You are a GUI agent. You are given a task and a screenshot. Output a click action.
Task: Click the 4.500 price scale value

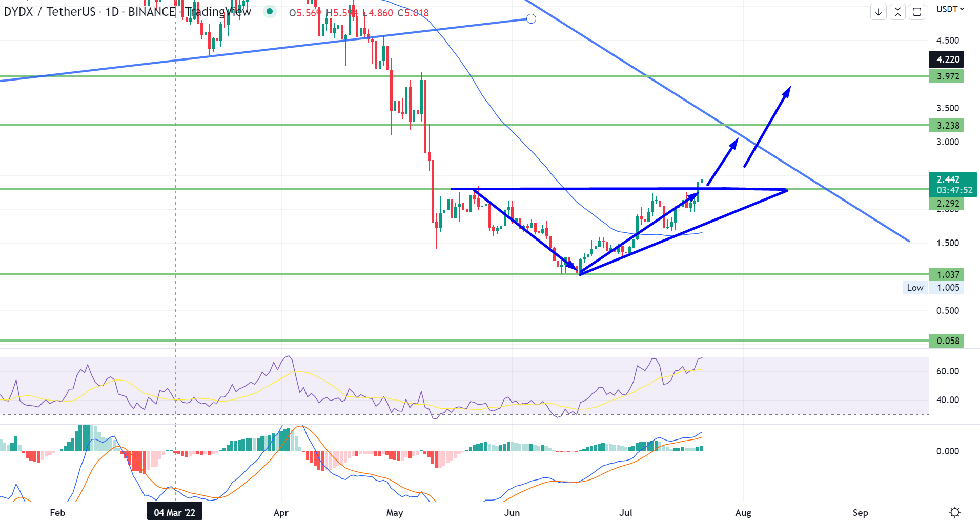948,41
